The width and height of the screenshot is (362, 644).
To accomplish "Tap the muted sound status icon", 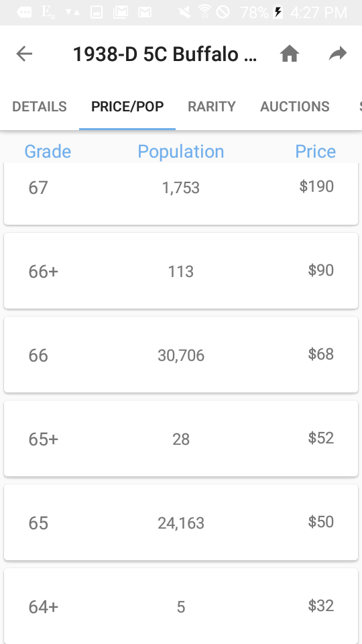I will 185,12.
